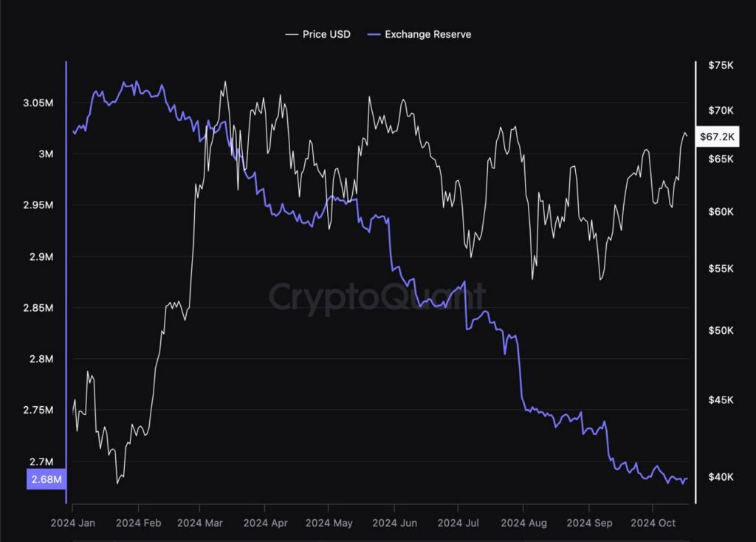Click the $67.2K current price tag
The height and width of the screenshot is (542, 756).
click(x=718, y=137)
